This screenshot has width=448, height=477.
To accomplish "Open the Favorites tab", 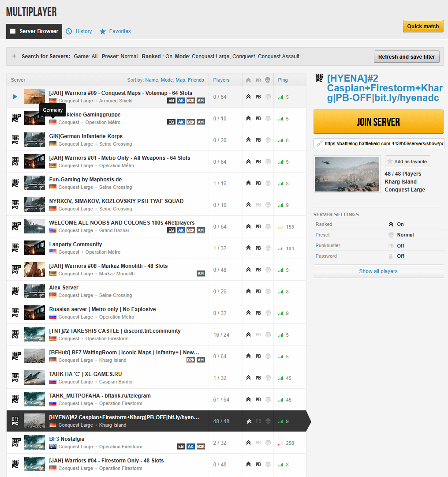I will pyautogui.click(x=115, y=31).
